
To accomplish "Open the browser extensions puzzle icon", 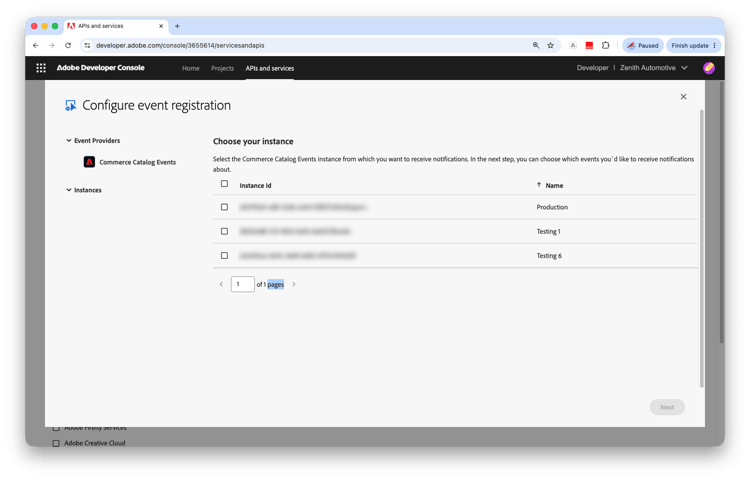I will coord(606,45).
